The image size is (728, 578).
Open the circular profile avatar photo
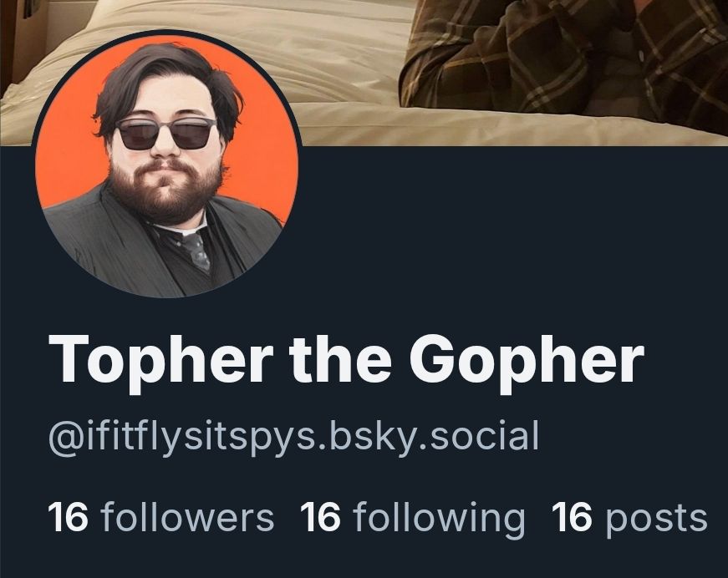[166, 166]
